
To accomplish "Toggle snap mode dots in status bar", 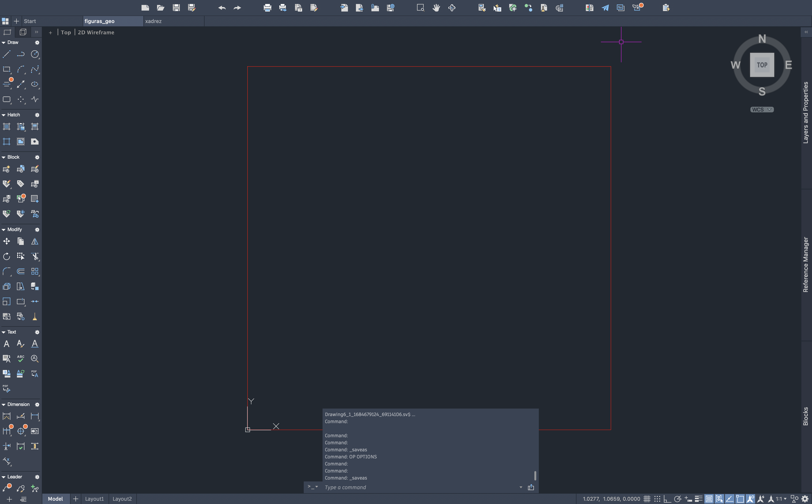I will 657,499.
